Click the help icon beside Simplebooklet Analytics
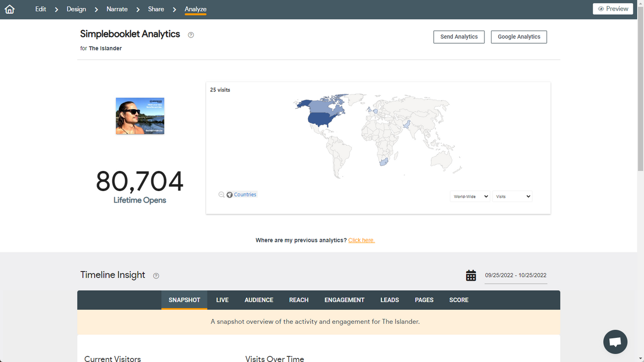The height and width of the screenshot is (362, 644). pyautogui.click(x=191, y=35)
